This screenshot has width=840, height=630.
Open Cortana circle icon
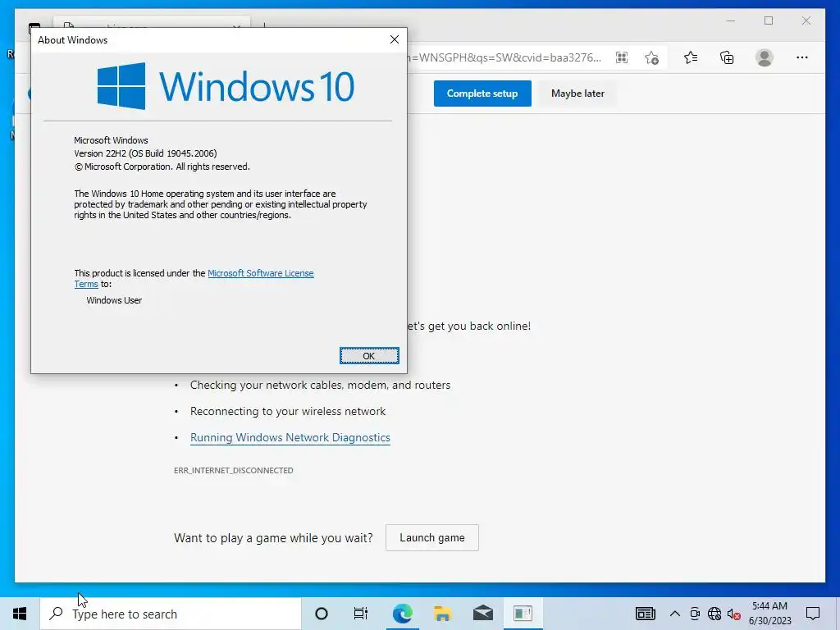click(x=322, y=614)
